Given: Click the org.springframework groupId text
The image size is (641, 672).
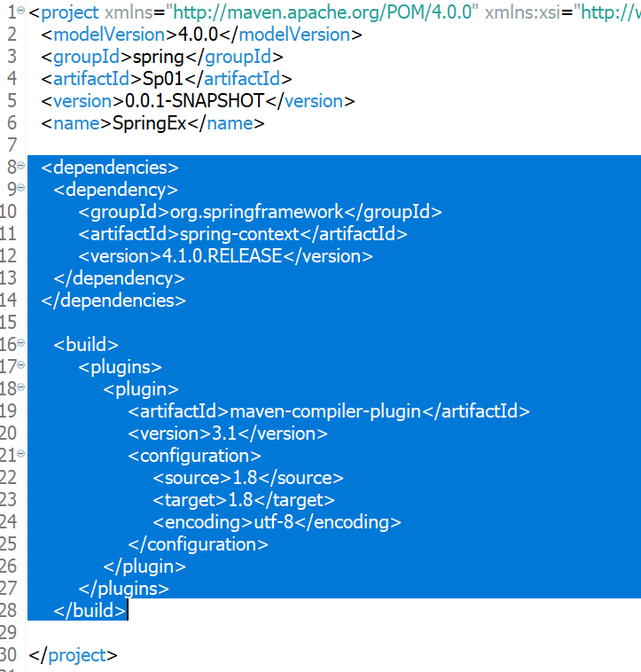Looking at the screenshot, I should click(256, 212).
